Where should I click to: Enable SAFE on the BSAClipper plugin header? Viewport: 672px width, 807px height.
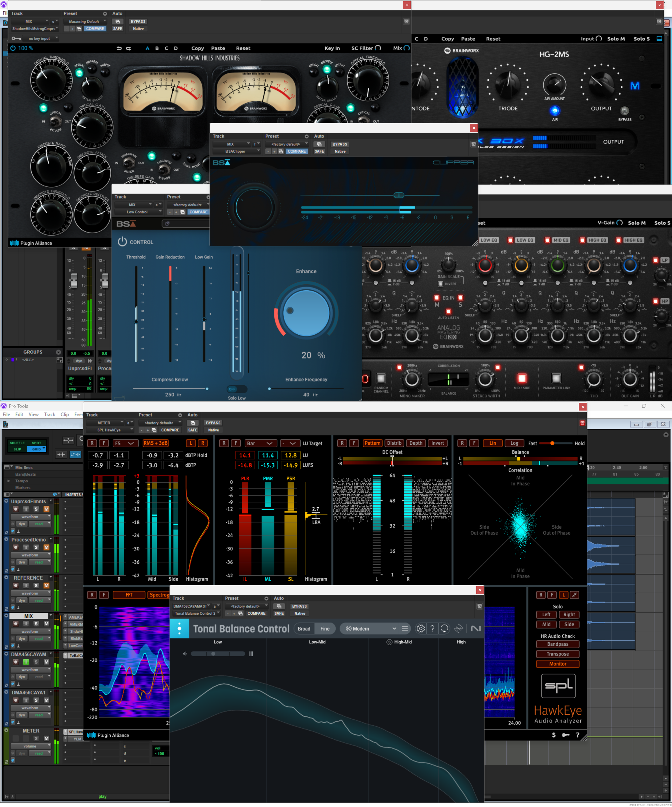coord(319,151)
